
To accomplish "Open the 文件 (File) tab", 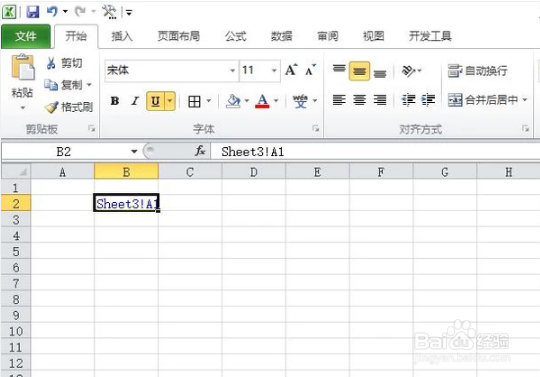I will (x=26, y=36).
